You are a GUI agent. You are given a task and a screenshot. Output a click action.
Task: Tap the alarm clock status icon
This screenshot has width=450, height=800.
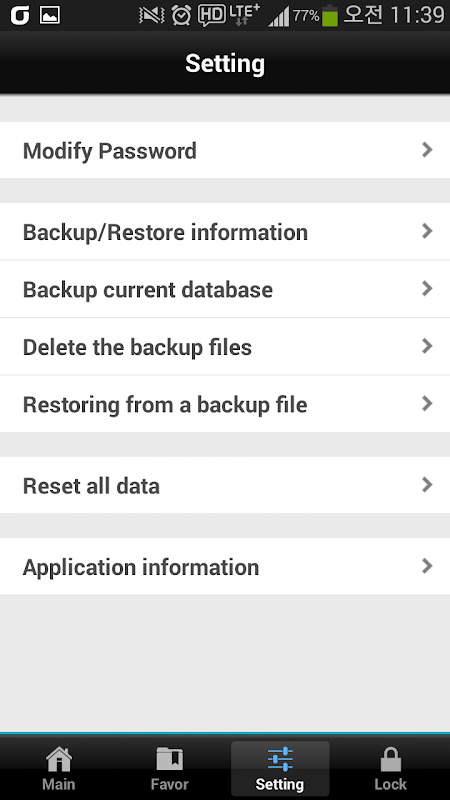(181, 15)
